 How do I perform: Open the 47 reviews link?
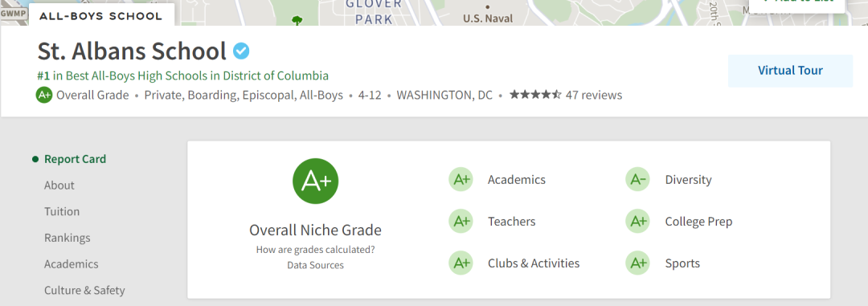[594, 96]
